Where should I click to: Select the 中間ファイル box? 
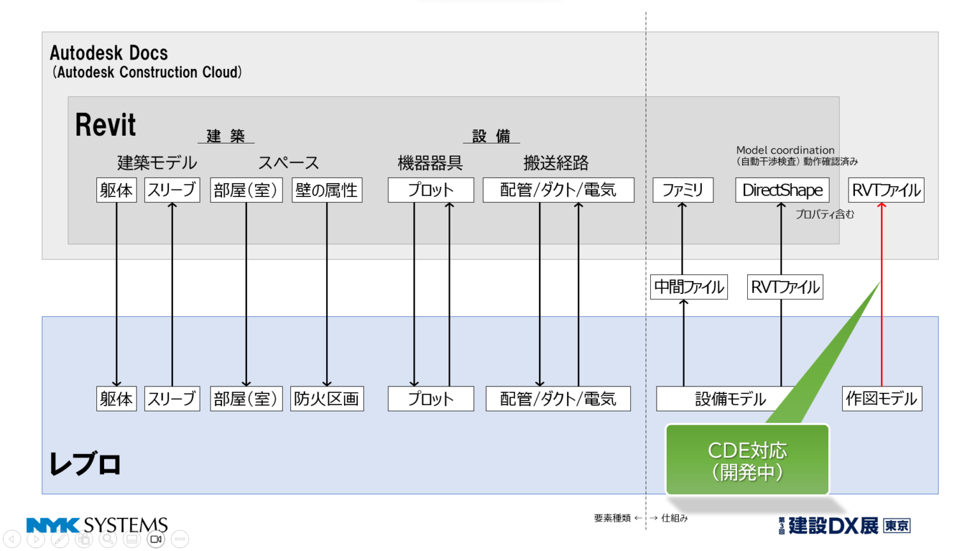[689, 287]
